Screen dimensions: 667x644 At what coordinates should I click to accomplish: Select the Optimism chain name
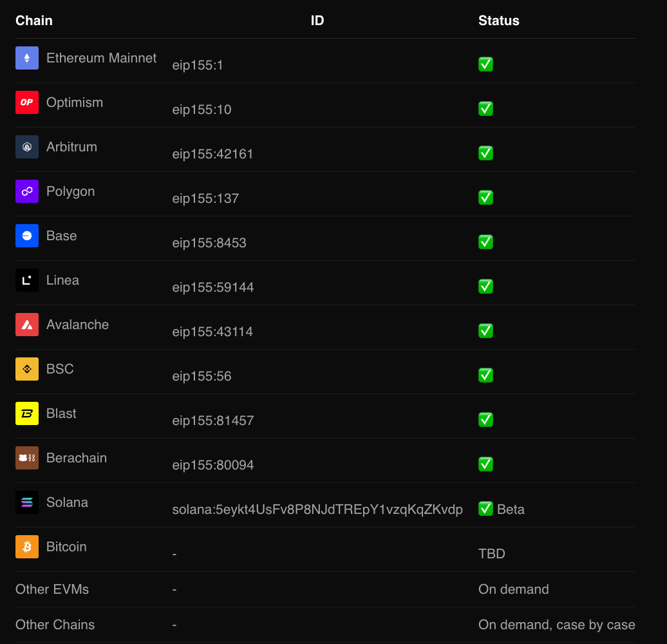[75, 102]
